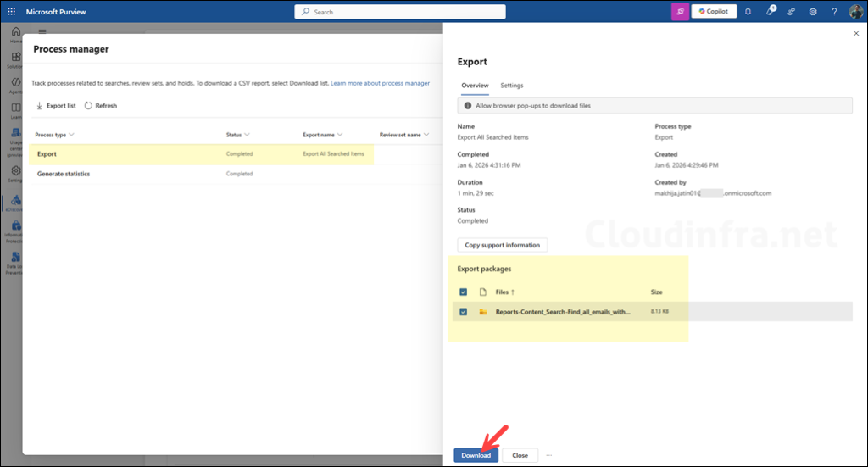
Task: Click the Size column header
Action: click(x=657, y=292)
